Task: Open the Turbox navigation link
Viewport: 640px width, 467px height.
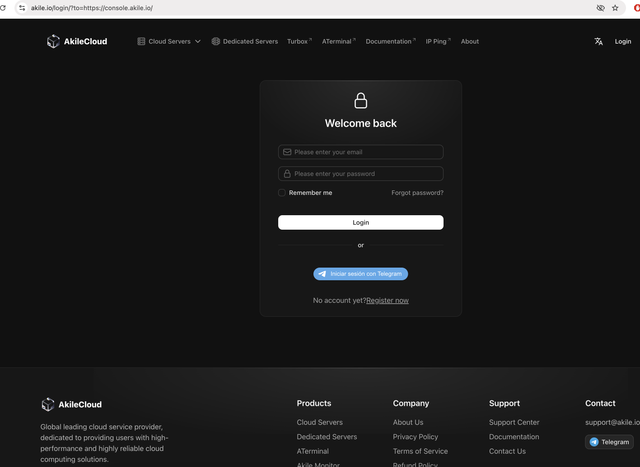Action: pos(299,41)
